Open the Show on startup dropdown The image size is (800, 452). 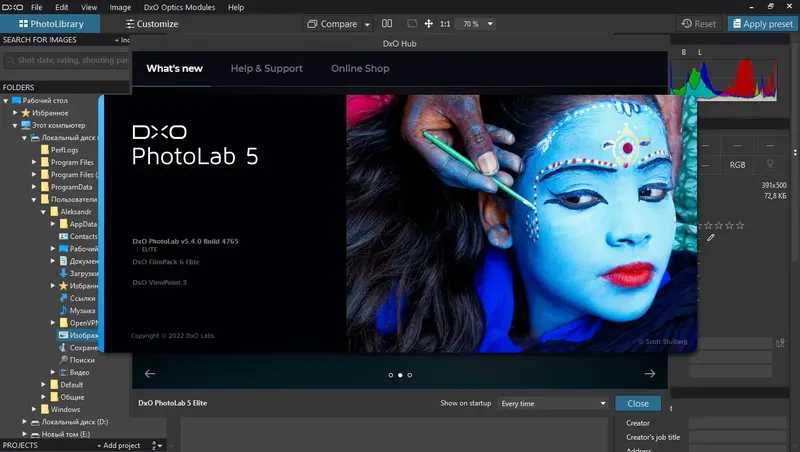pyautogui.click(x=553, y=403)
